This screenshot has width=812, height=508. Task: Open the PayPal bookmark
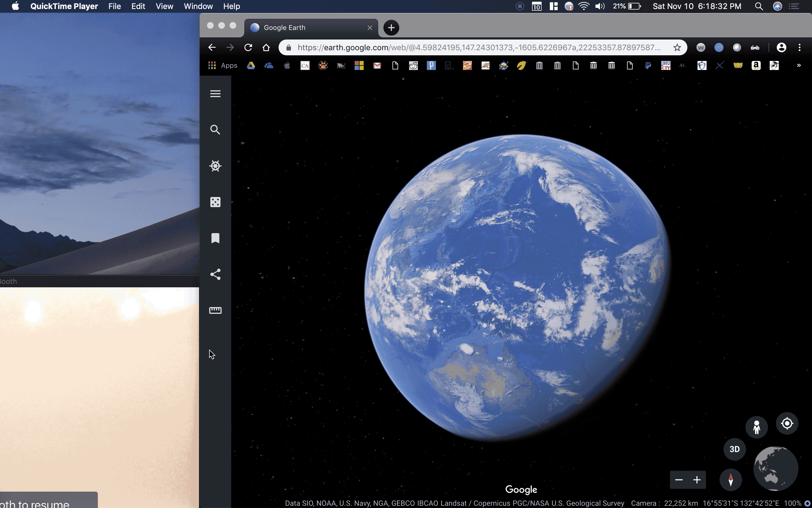(x=648, y=65)
